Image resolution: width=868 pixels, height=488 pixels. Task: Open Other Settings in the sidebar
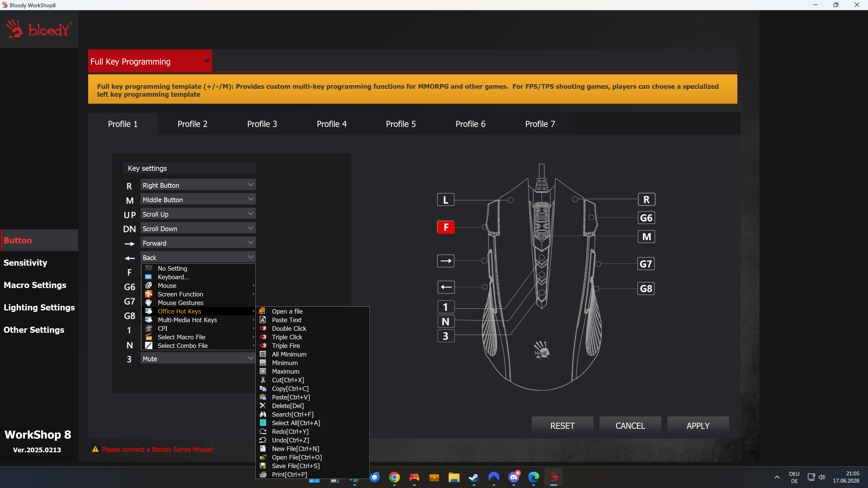tap(39, 330)
